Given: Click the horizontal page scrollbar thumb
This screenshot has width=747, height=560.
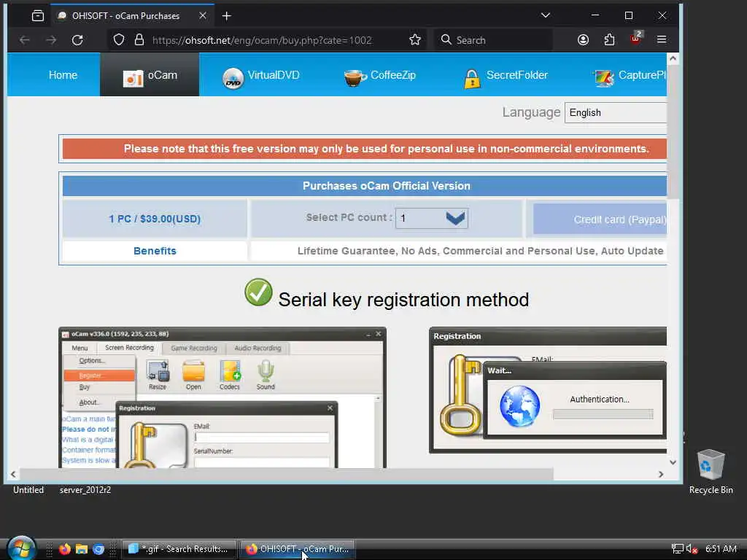Looking at the screenshot, I should [x=286, y=474].
